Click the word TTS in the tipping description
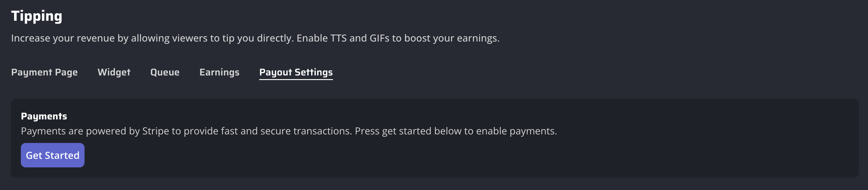Viewport: 868px width, 190px height. coord(338,38)
